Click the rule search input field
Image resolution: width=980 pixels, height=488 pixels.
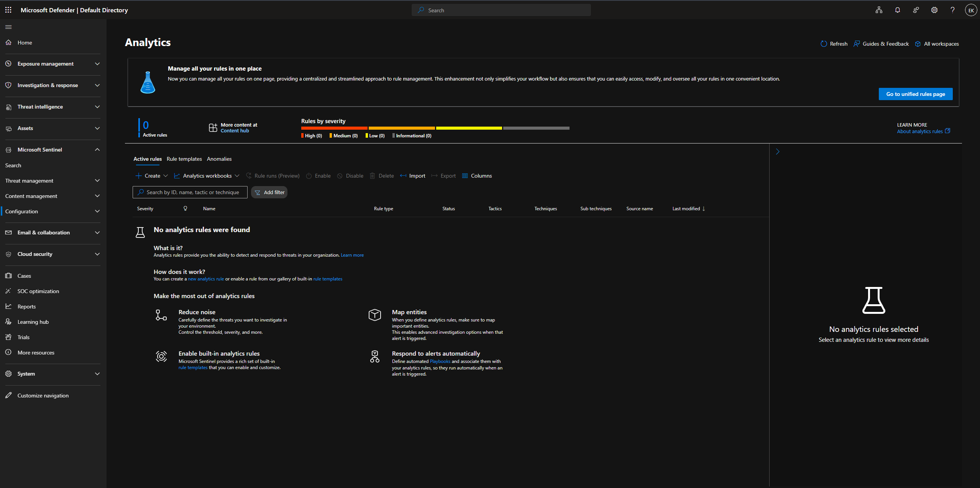click(192, 192)
